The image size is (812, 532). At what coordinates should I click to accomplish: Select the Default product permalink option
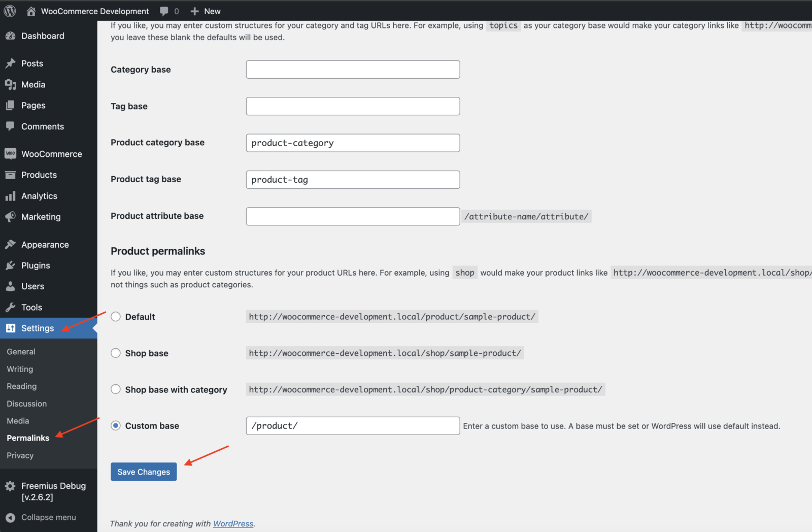click(116, 317)
